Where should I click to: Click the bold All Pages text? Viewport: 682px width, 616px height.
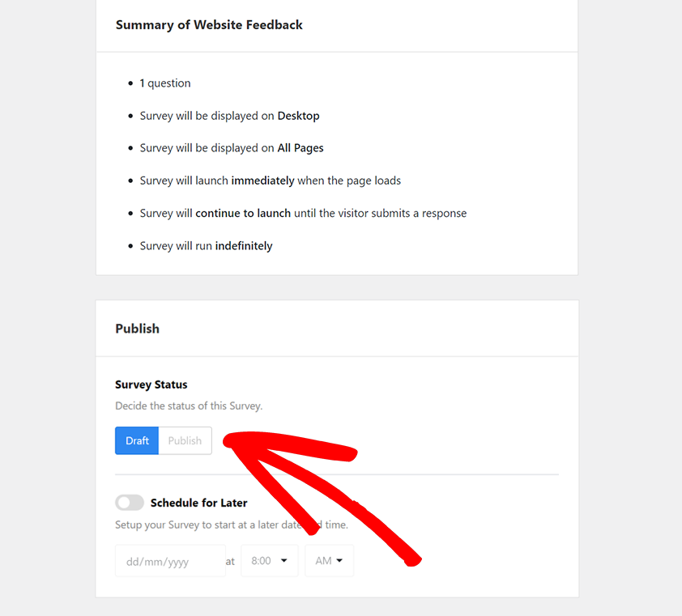(301, 148)
